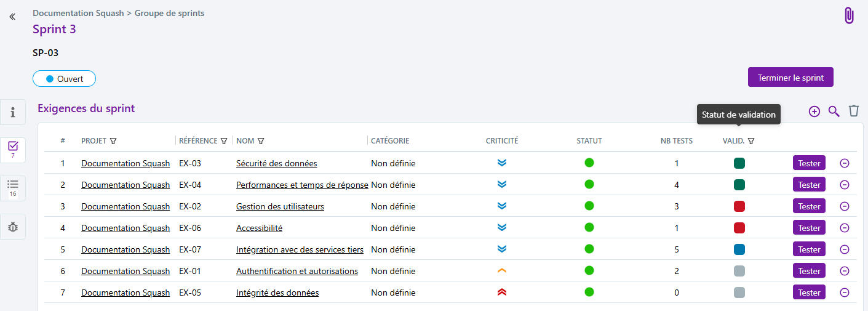The image size is (868, 311).
Task: Open Documentation Squash project in row 1
Action: 125,163
